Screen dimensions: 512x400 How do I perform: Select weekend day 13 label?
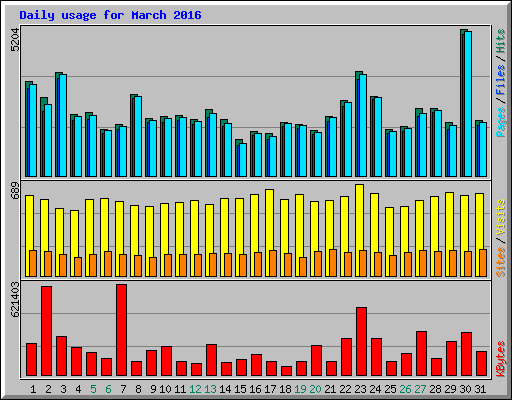pyautogui.click(x=210, y=389)
